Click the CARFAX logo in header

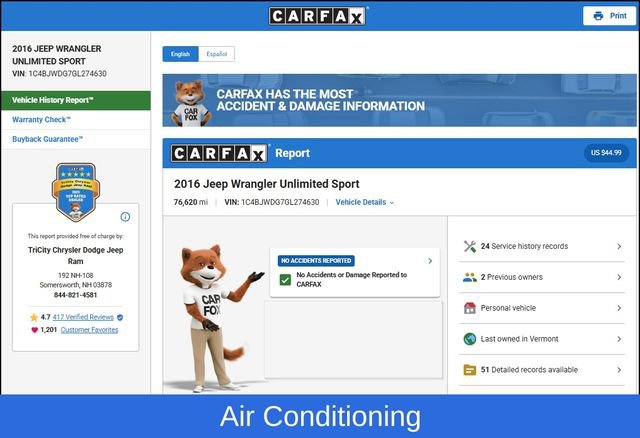click(x=319, y=16)
